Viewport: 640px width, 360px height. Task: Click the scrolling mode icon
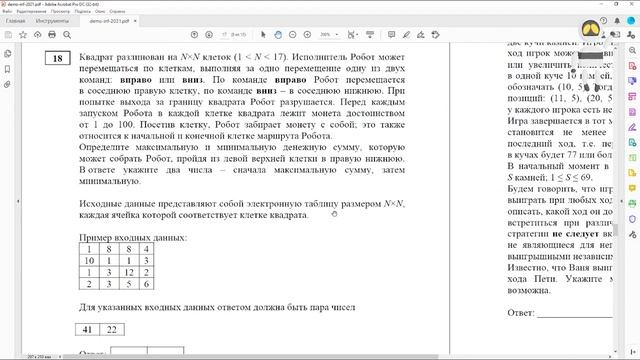[370, 35]
